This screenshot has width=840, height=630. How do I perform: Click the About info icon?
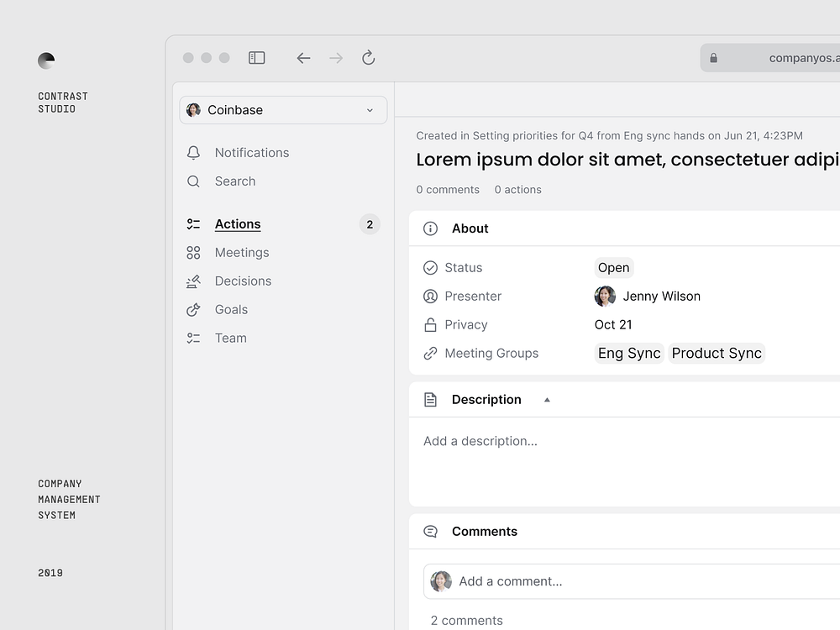click(430, 228)
